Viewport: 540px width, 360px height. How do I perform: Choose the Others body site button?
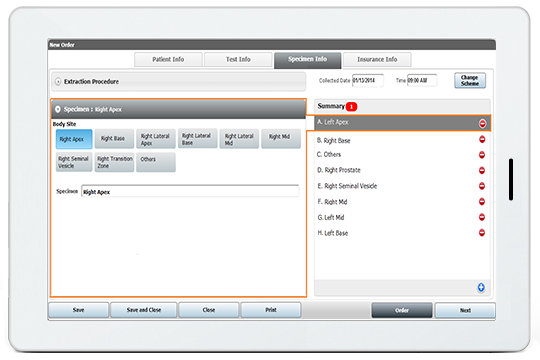click(x=156, y=162)
